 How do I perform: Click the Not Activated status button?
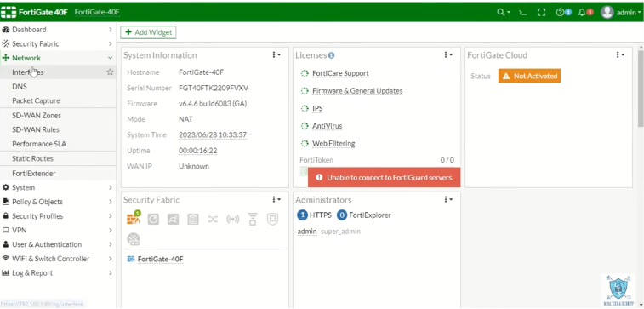[529, 76]
